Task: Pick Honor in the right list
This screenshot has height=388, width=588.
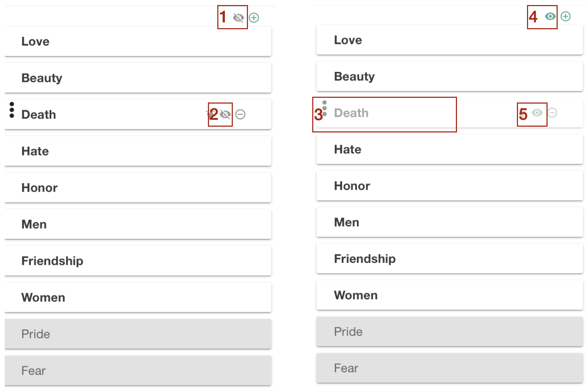Action: 352,186
